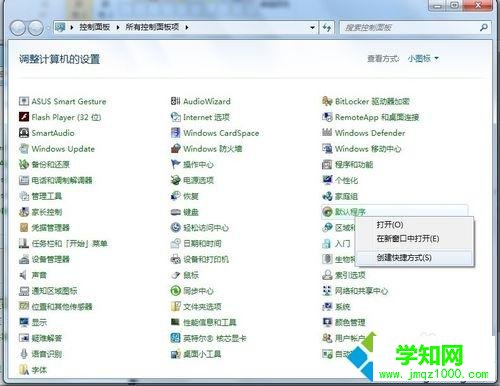Click the 疑难解答 link
Viewport: 500px width, 386px height.
47,338
